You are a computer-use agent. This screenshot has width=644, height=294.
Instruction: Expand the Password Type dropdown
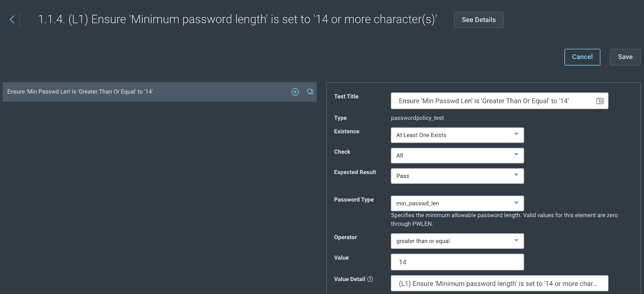[457, 204]
